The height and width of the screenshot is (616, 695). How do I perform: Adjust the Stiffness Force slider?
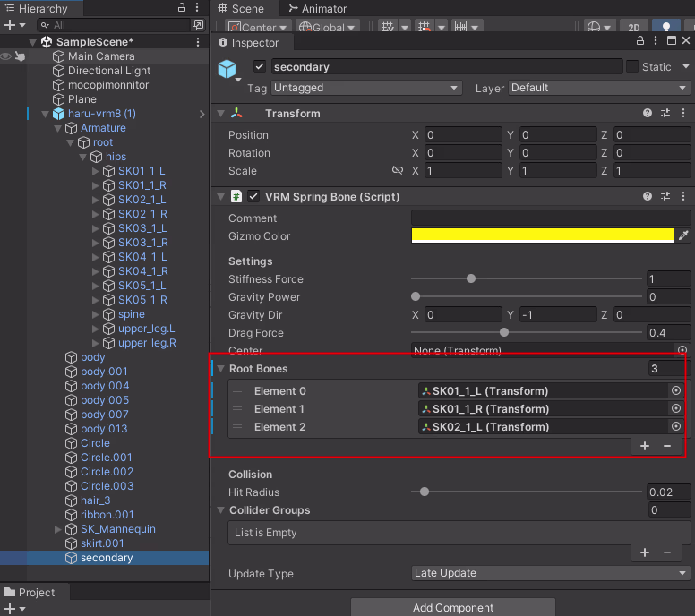pyautogui.click(x=526, y=278)
